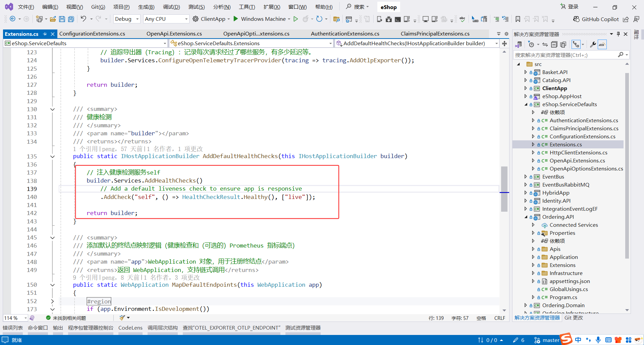The image size is (644, 345).
Task: Save the current file with the single floppy icon
Action: click(x=62, y=19)
